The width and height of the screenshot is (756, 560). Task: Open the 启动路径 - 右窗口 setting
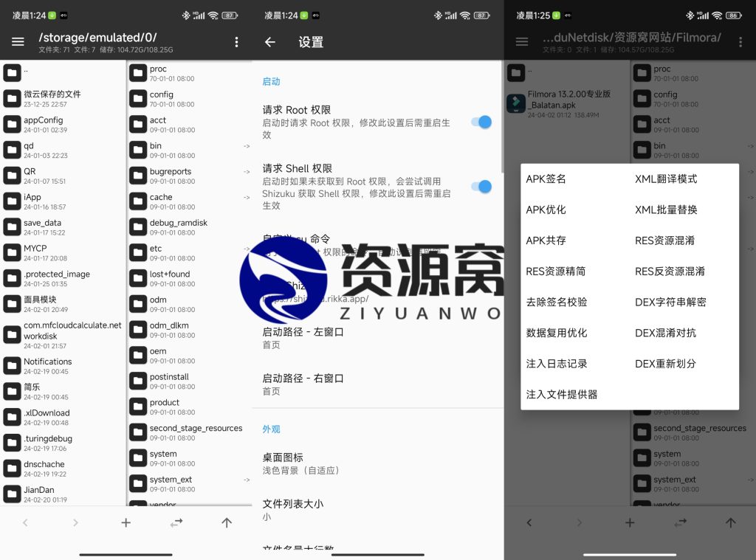(377, 384)
